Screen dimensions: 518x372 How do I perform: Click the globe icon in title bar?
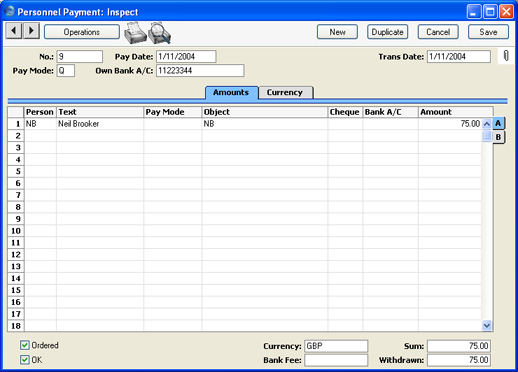tap(10, 11)
